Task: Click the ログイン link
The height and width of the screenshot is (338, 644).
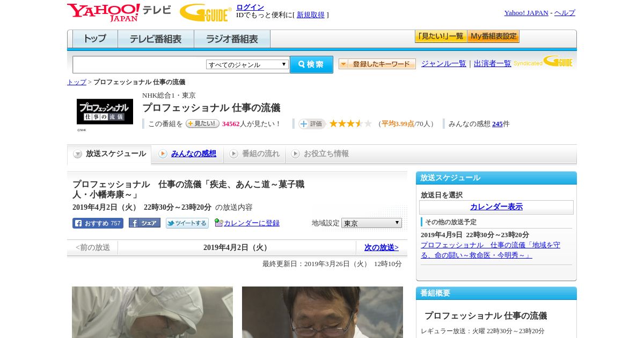Action: tap(250, 7)
